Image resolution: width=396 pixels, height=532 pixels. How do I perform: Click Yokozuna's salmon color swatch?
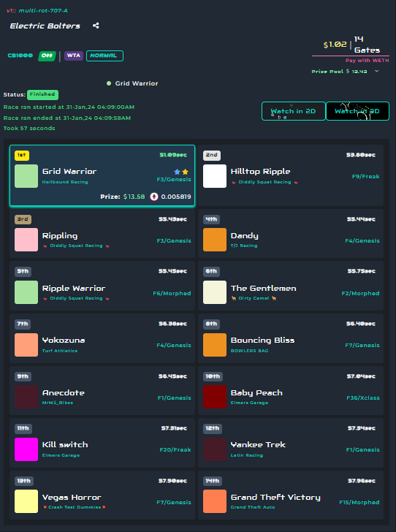point(26,345)
